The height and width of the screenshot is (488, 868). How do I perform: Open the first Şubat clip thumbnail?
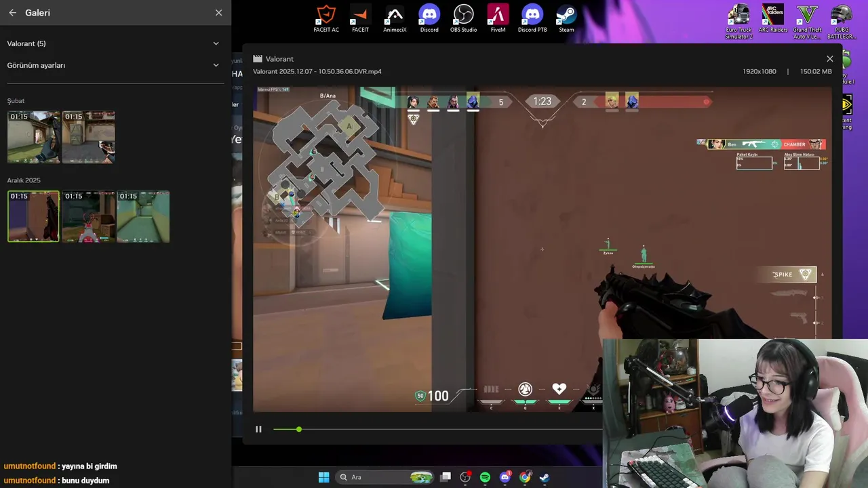pyautogui.click(x=34, y=137)
